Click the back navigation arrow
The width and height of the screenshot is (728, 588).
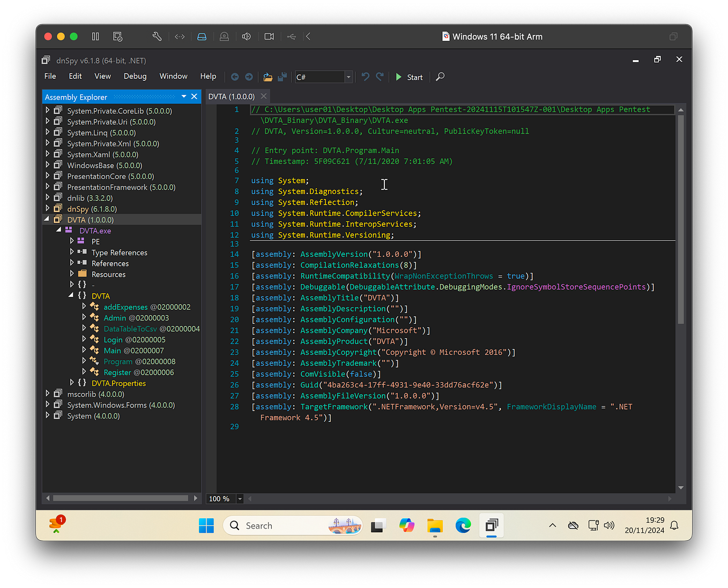click(x=235, y=77)
